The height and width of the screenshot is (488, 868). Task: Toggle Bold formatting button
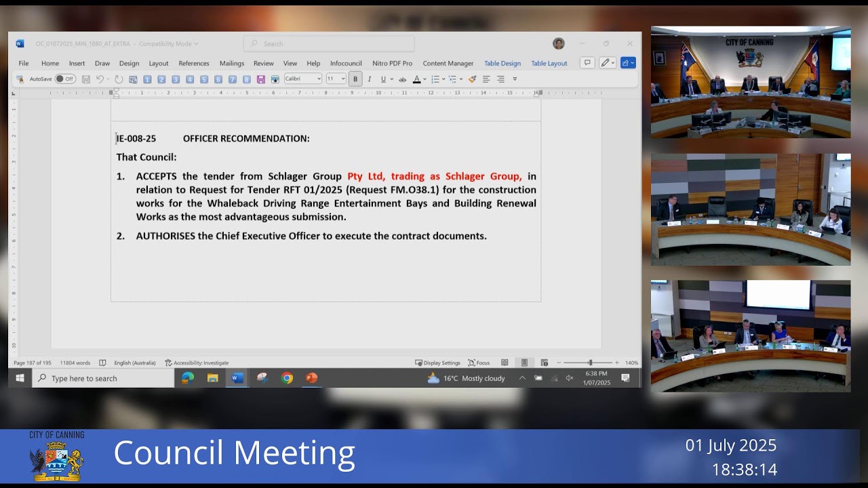click(355, 79)
